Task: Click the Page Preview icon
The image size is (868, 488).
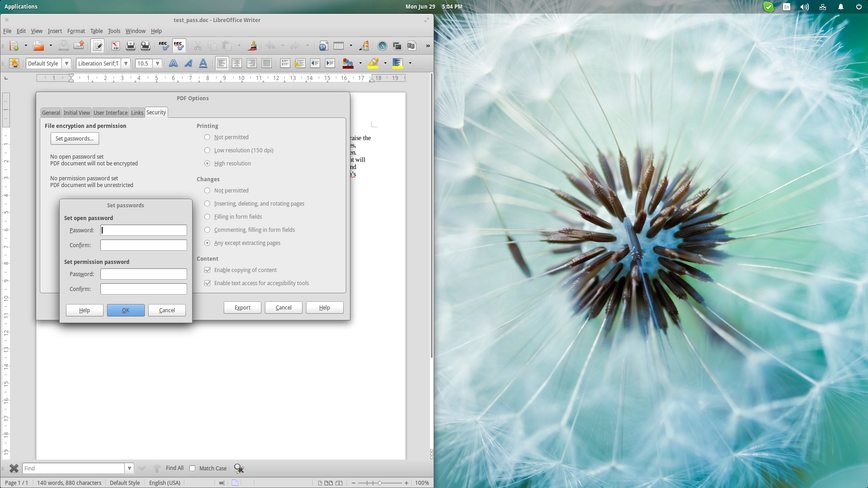Action: coord(146,46)
